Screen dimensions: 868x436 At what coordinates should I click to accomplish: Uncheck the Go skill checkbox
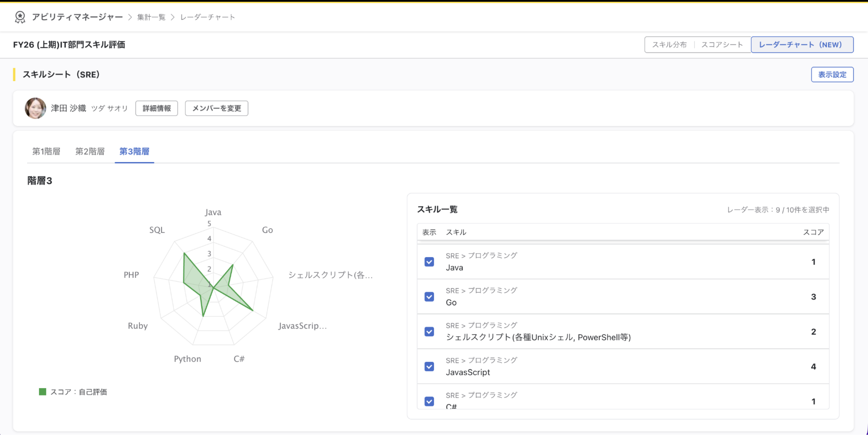(x=429, y=297)
